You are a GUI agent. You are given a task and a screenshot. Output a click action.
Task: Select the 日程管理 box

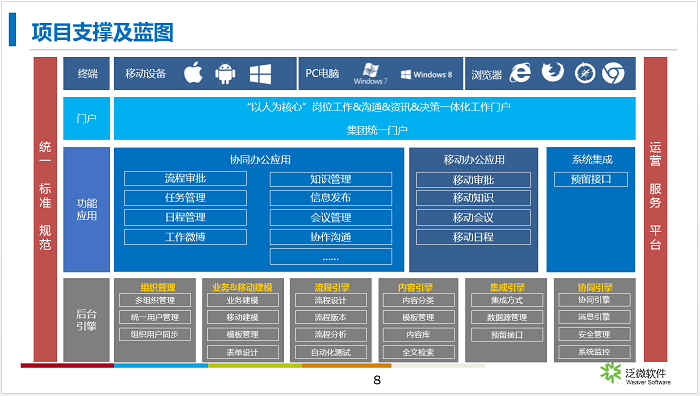pyautogui.click(x=185, y=217)
